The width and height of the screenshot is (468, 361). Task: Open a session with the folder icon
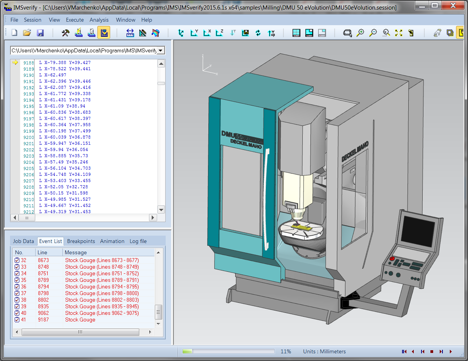click(27, 33)
